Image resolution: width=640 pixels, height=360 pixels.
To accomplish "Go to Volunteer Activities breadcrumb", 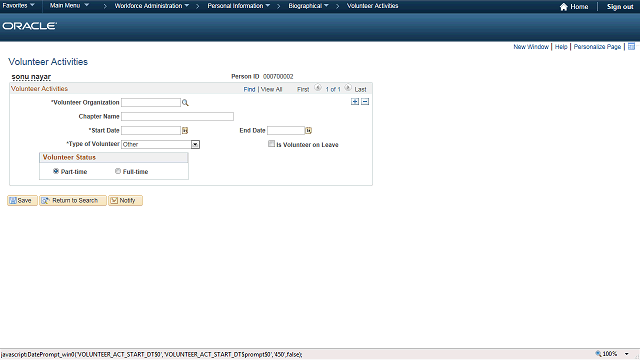I will pyautogui.click(x=372, y=6).
